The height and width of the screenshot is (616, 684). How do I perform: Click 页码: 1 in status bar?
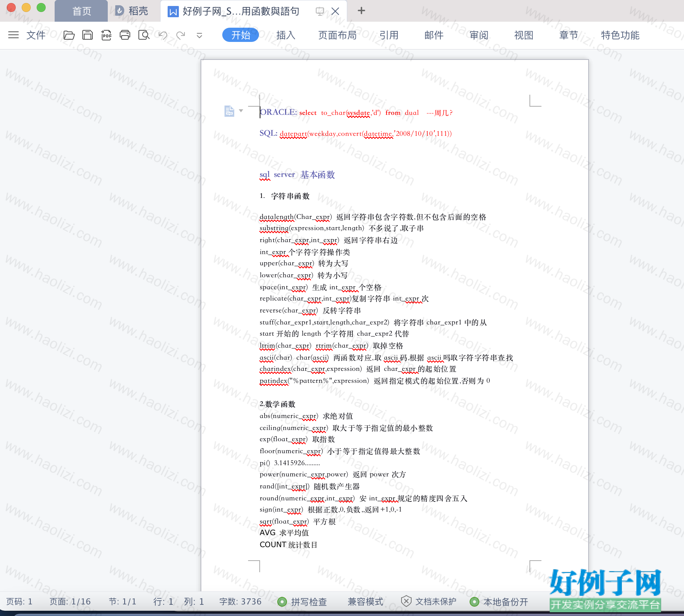point(19,601)
